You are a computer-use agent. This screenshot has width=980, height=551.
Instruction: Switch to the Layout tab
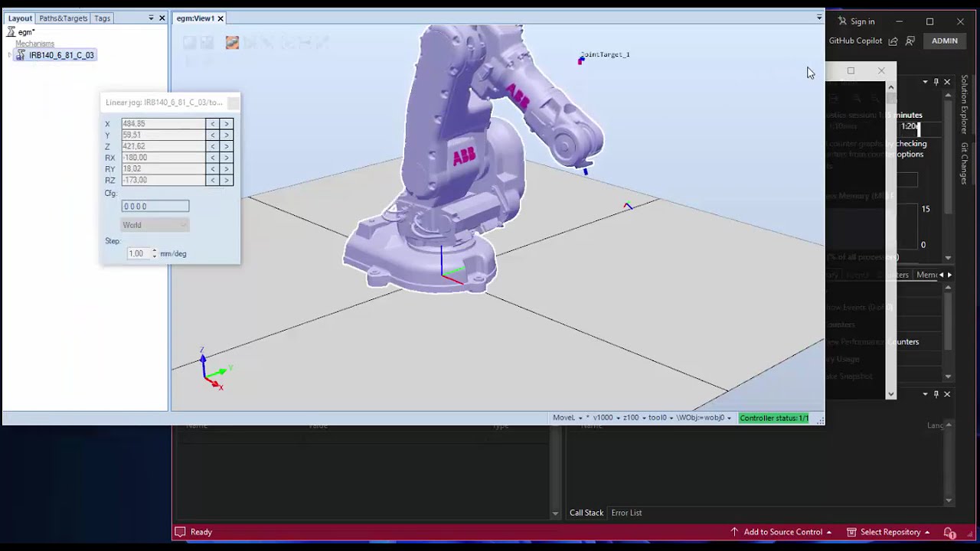[x=20, y=18]
